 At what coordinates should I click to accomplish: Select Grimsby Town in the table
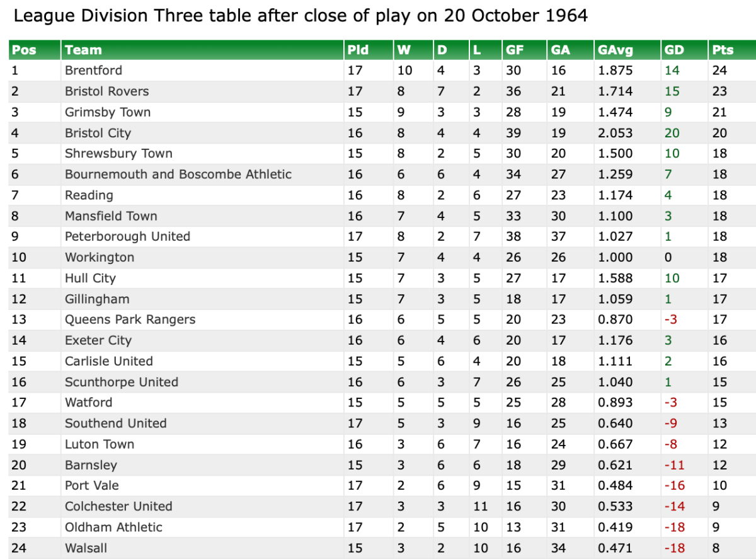(108, 112)
